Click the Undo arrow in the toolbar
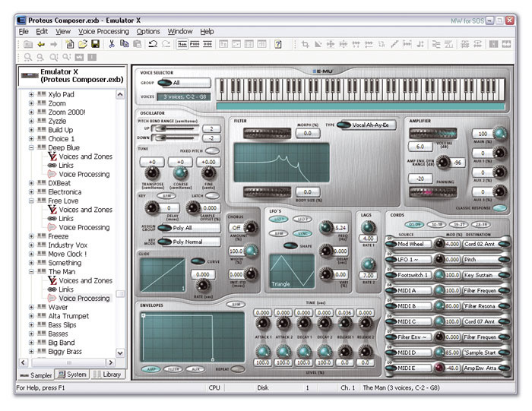Image resolution: width=532 pixels, height=411 pixels. point(152,44)
